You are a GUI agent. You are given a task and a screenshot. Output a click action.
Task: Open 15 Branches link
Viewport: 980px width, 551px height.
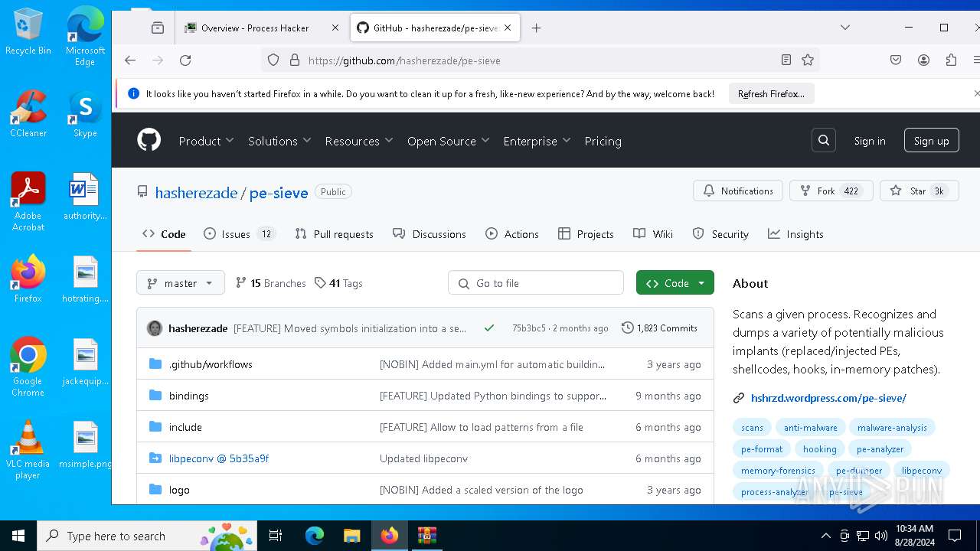[271, 283]
